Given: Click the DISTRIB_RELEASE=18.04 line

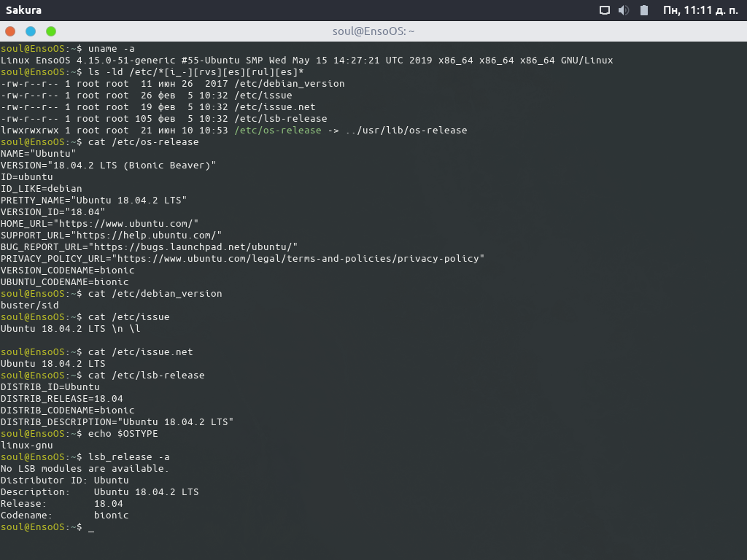Looking at the screenshot, I should (x=61, y=399).
